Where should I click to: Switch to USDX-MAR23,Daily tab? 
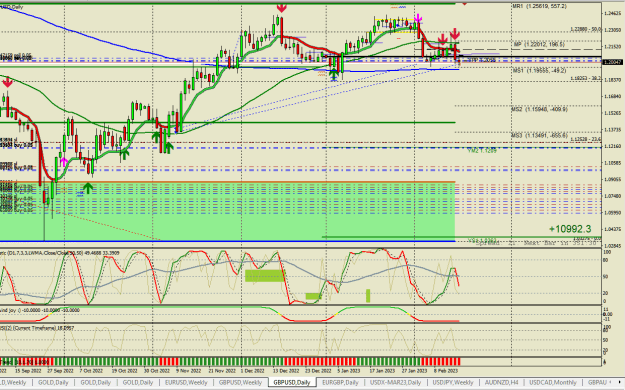(x=395, y=382)
